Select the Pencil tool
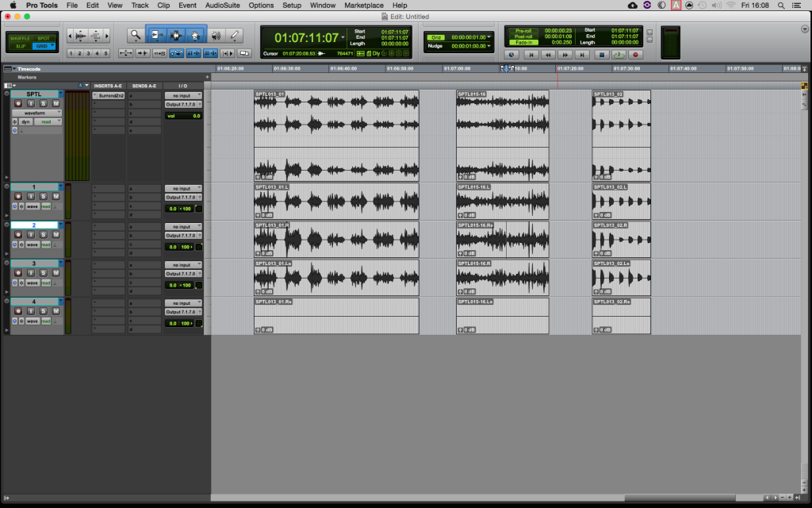812x508 pixels. coord(235,35)
